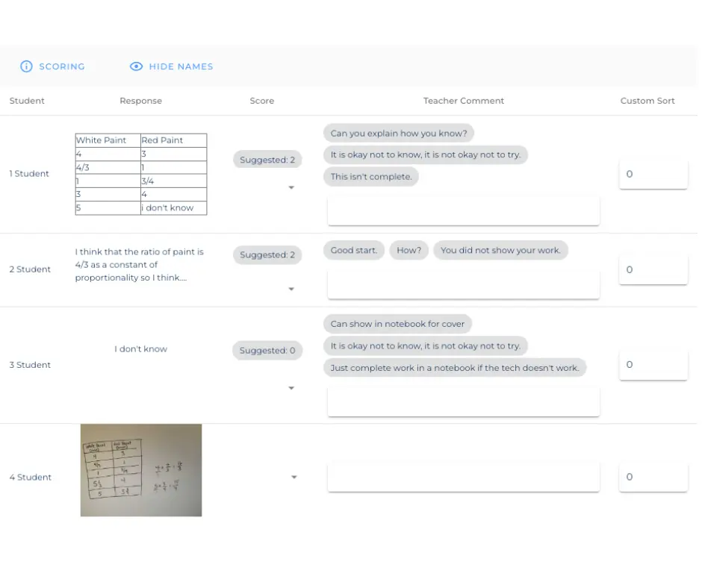The width and height of the screenshot is (702, 588).
Task: Apply the Suggested: 2 score for 1 Student
Action: coord(267,159)
